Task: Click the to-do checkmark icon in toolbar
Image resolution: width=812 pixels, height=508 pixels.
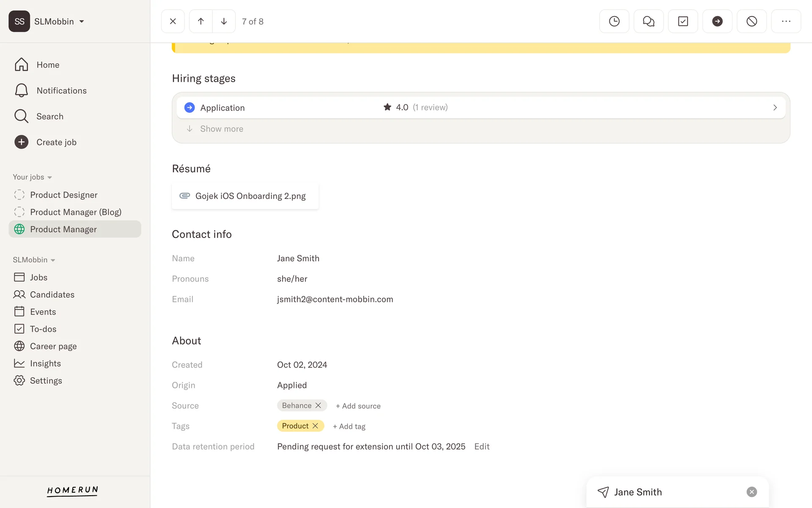Action: [x=683, y=21]
